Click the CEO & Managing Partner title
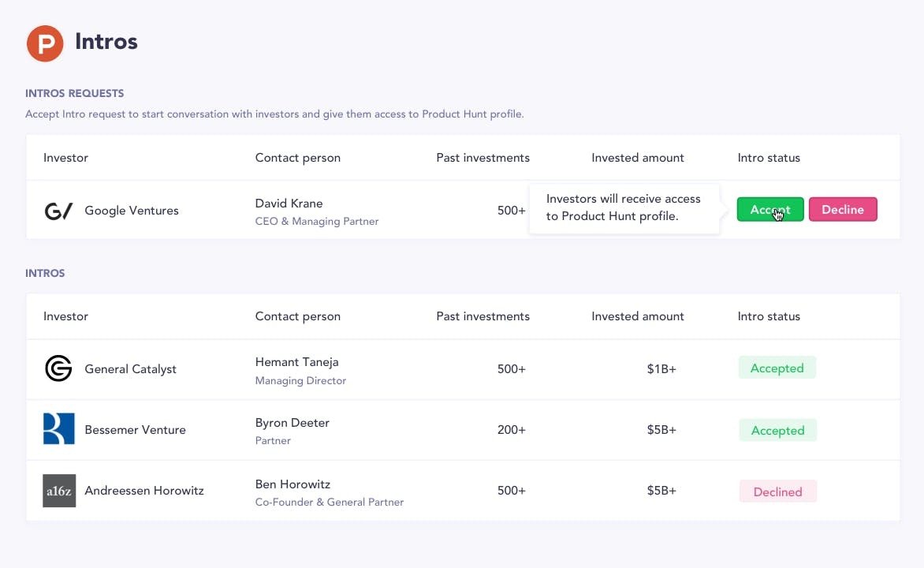The width and height of the screenshot is (924, 568). click(x=316, y=221)
